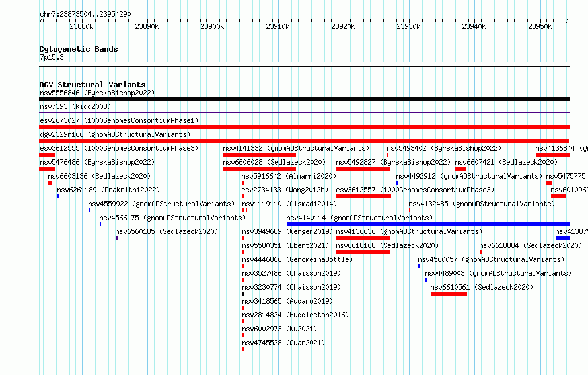This screenshot has width=588, height=375.
Task: Open nsv4132485 (gnomADStructuralVariants) label
Action: [482, 204]
